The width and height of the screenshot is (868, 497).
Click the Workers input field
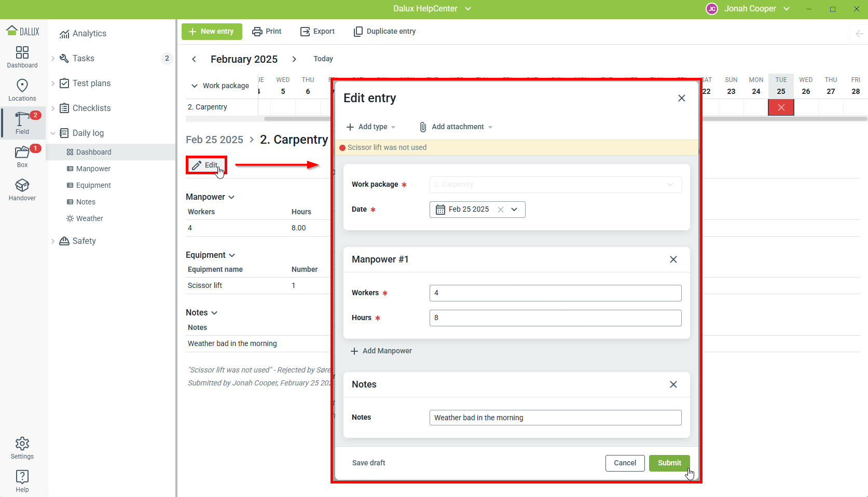pyautogui.click(x=555, y=293)
